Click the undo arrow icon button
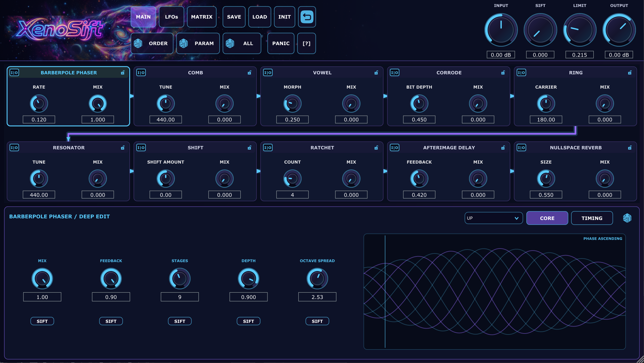The height and width of the screenshot is (363, 644). [x=307, y=17]
